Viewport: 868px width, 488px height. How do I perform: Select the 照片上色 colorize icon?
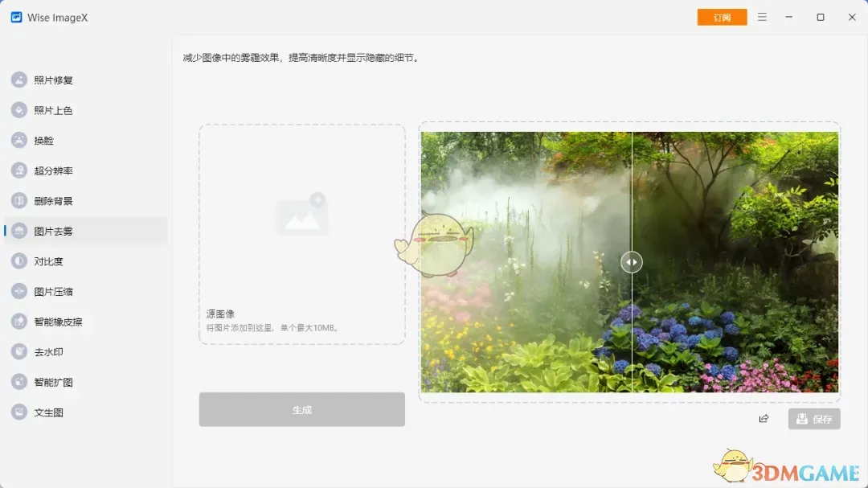coord(19,110)
